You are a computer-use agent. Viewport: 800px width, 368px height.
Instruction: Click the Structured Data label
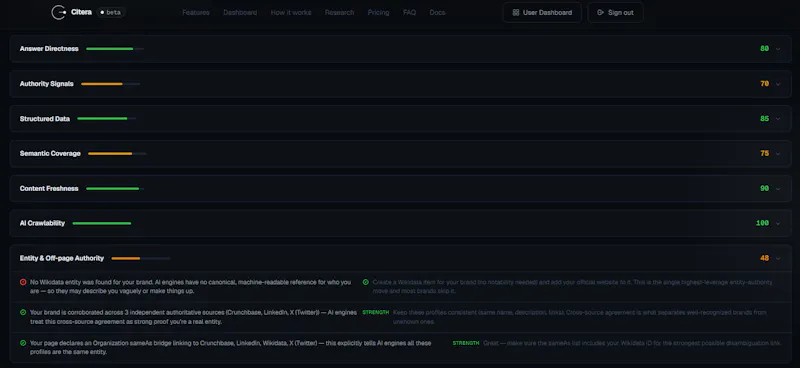45,119
